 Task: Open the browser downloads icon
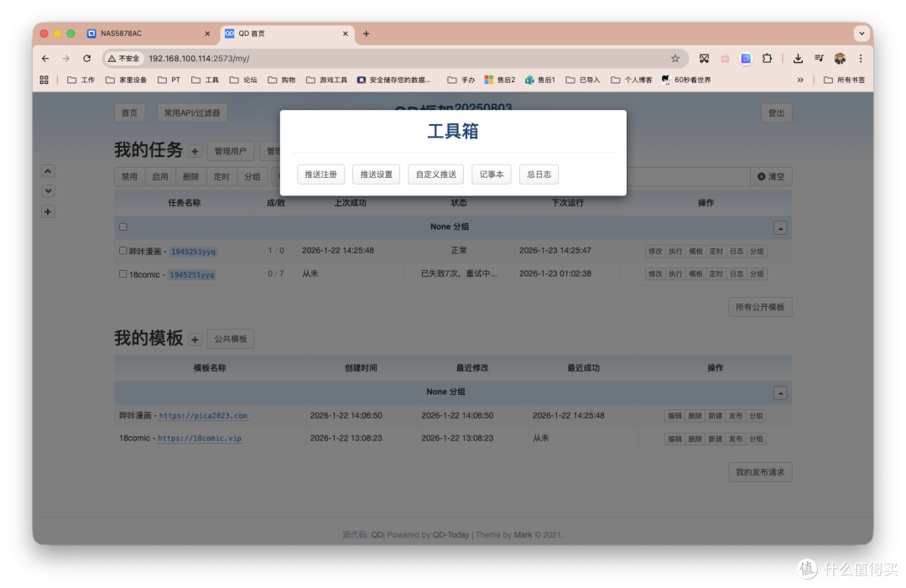pyautogui.click(x=798, y=59)
